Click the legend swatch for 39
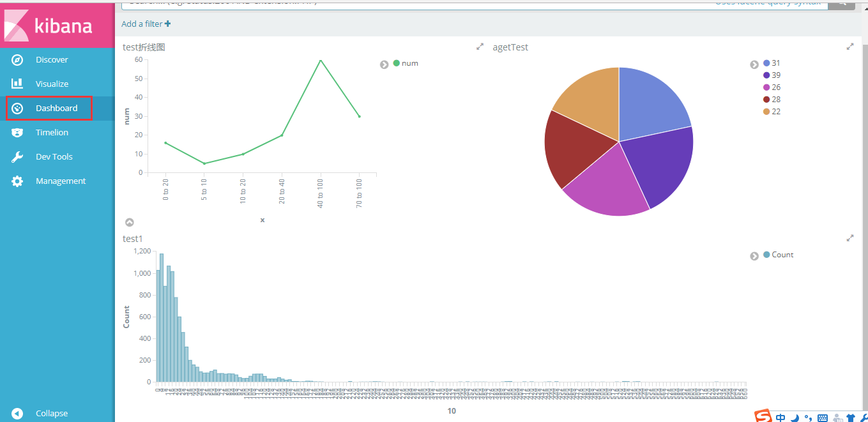This screenshot has height=422, width=868. click(766, 75)
